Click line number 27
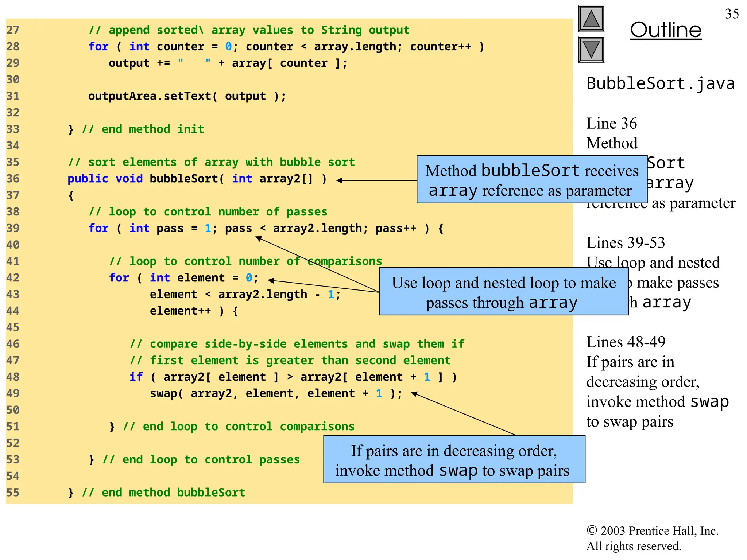This screenshot has height=560, width=747. (13, 30)
